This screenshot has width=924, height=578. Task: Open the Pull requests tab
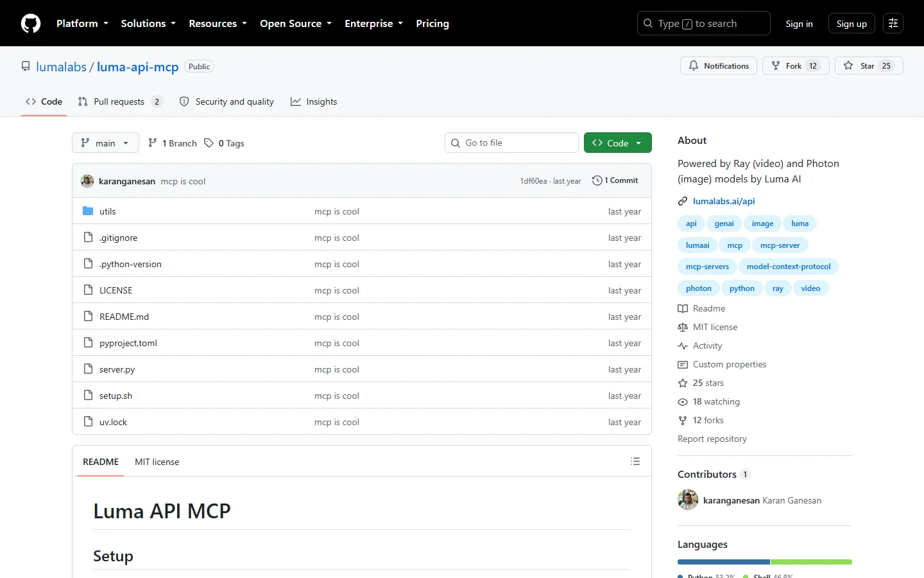120,101
